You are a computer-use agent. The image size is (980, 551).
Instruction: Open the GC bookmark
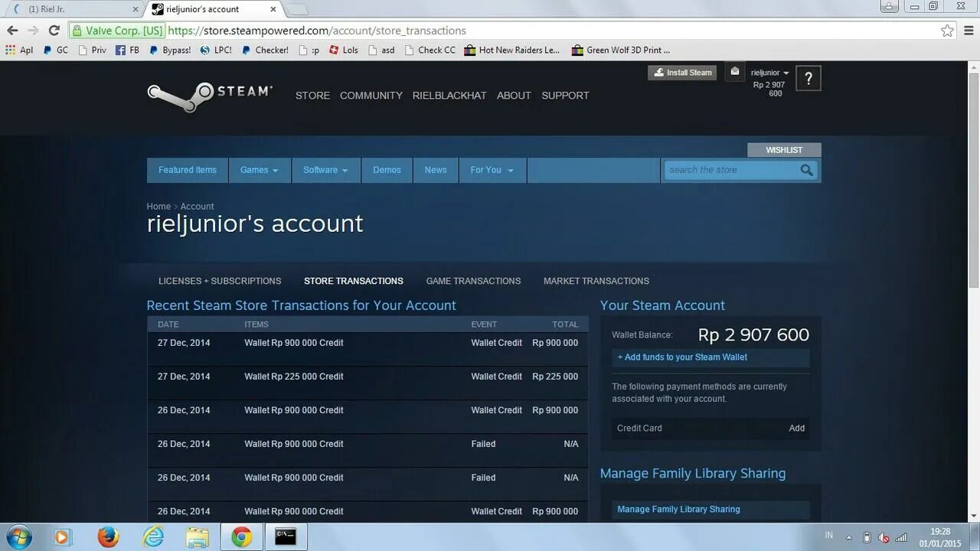point(55,50)
